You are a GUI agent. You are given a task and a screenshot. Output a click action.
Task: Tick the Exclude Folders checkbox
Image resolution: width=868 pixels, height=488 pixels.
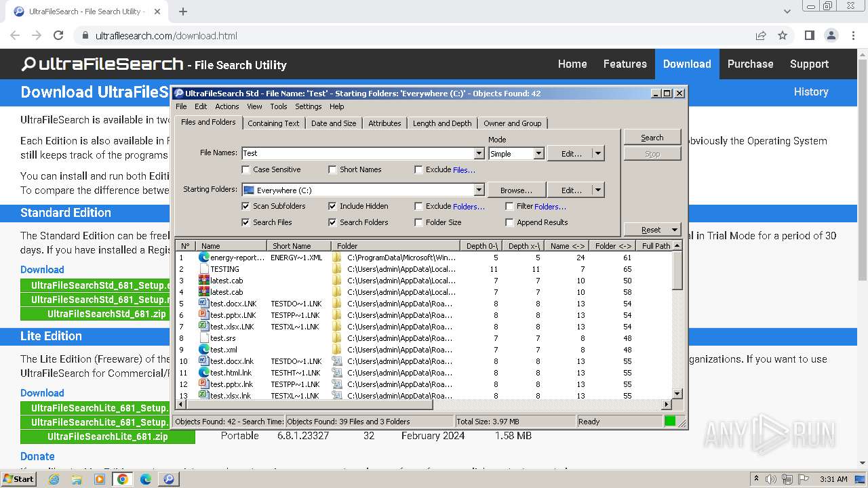pyautogui.click(x=418, y=206)
